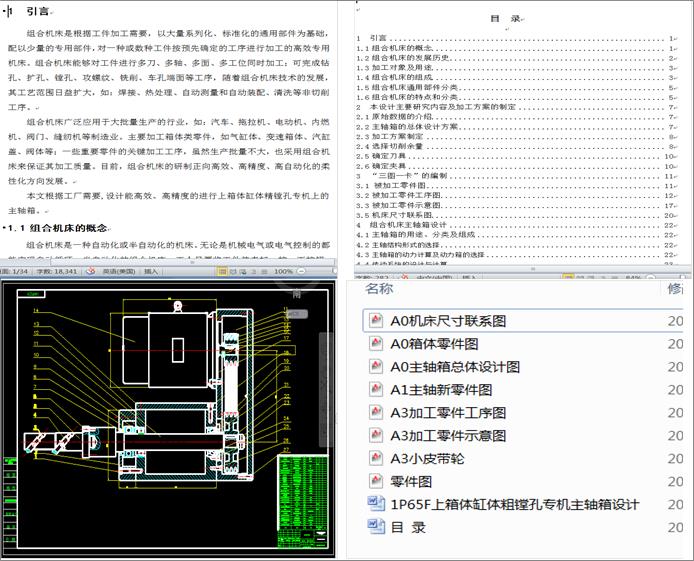Open TOC entry 4.1 主轴箱的用途、分类及组成

point(517,235)
